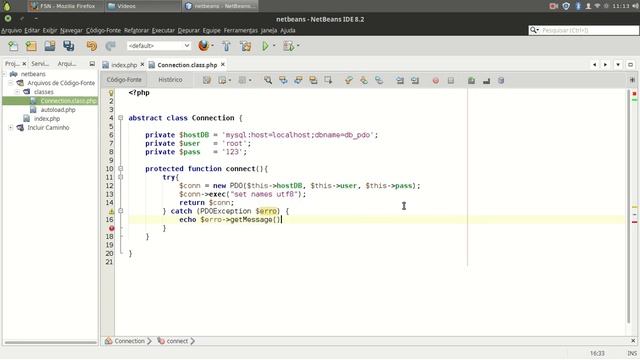
Task: Switch to the index.php editor tab
Action: [124, 65]
